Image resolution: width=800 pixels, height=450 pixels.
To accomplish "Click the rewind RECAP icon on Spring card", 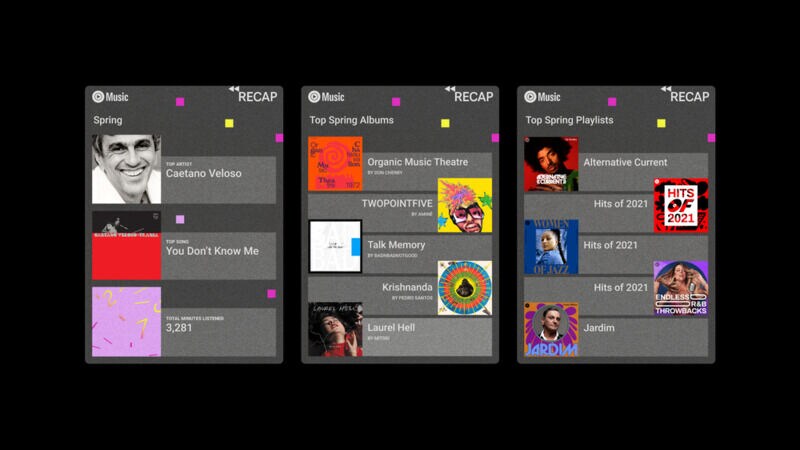I will click(x=234, y=89).
